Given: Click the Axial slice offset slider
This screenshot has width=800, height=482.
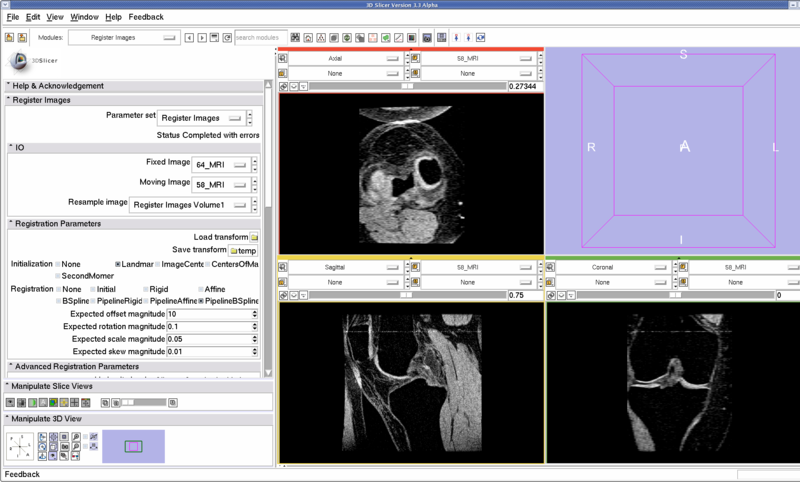Looking at the screenshot, I should click(407, 87).
